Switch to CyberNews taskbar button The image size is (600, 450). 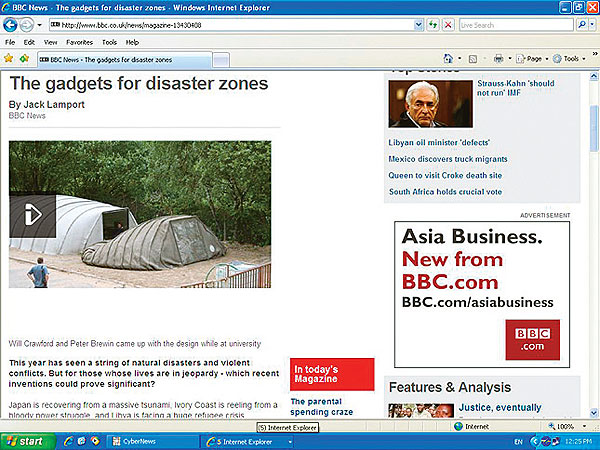(152, 442)
